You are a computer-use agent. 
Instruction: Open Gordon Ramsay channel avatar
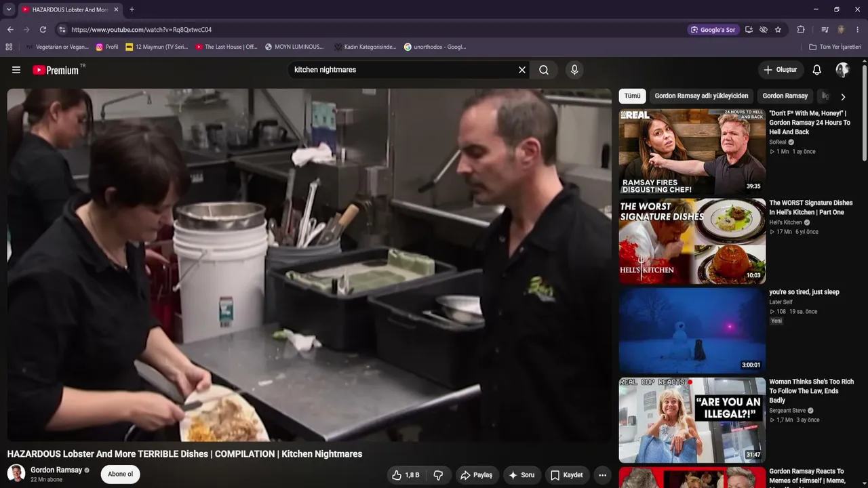coord(16,474)
